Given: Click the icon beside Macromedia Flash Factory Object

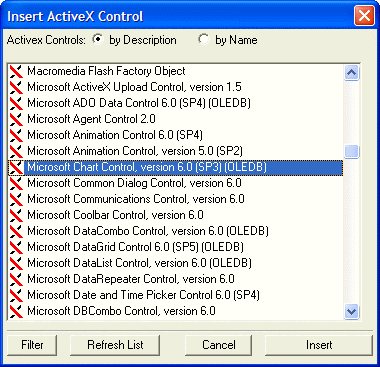Looking at the screenshot, I should [x=16, y=71].
